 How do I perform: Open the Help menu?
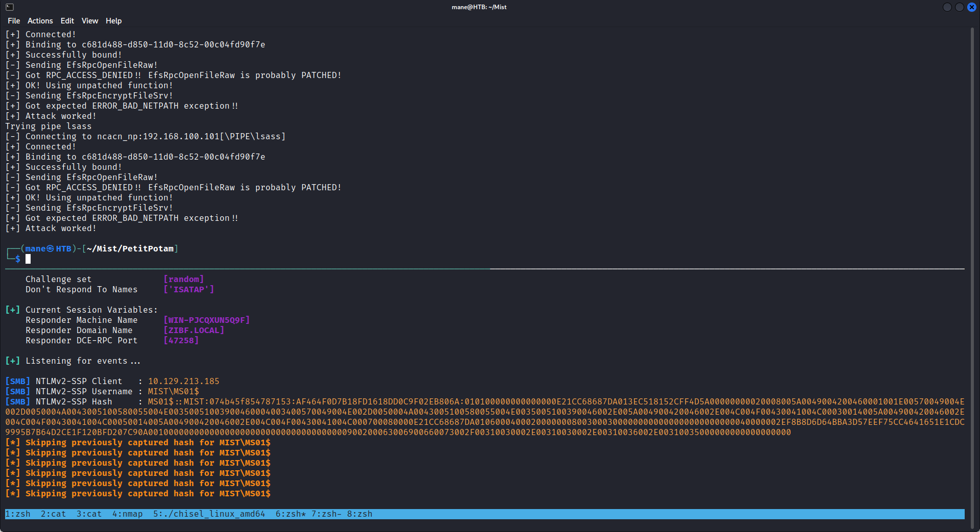(114, 21)
